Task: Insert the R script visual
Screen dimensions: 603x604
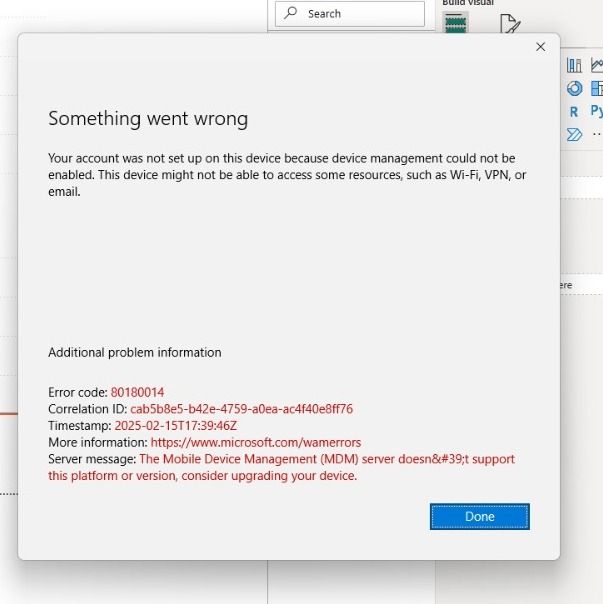Action: coord(574,112)
